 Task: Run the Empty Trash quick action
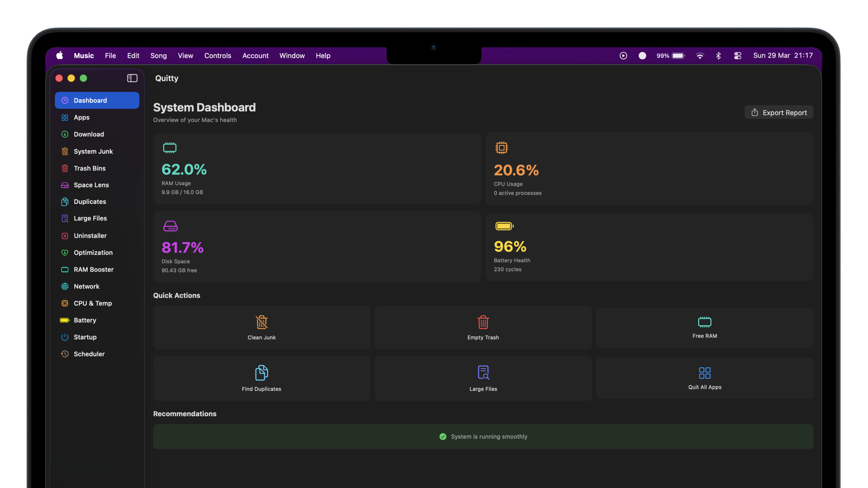[x=483, y=328]
